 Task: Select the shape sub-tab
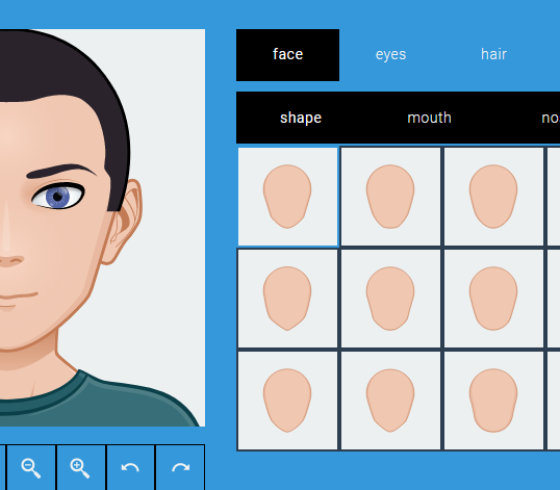301,118
